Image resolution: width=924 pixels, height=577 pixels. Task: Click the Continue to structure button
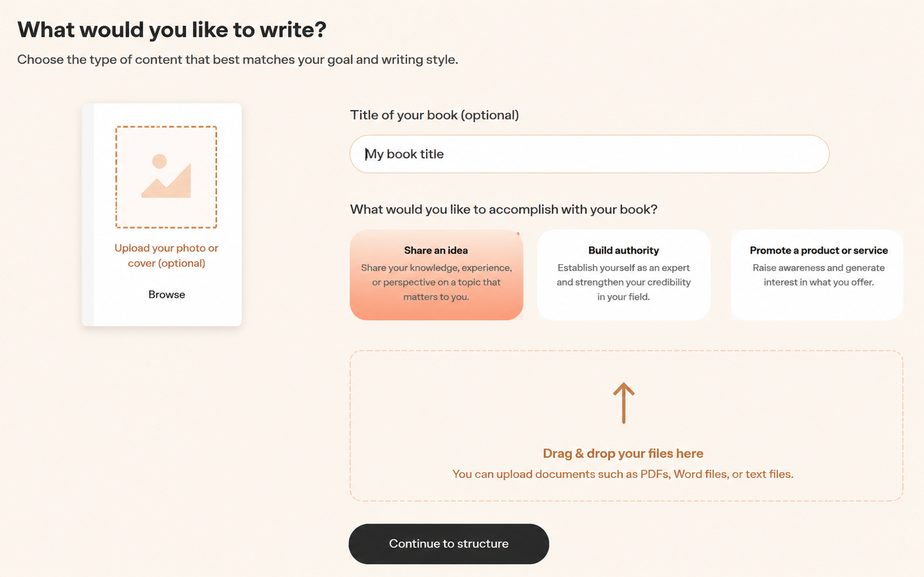click(x=449, y=544)
